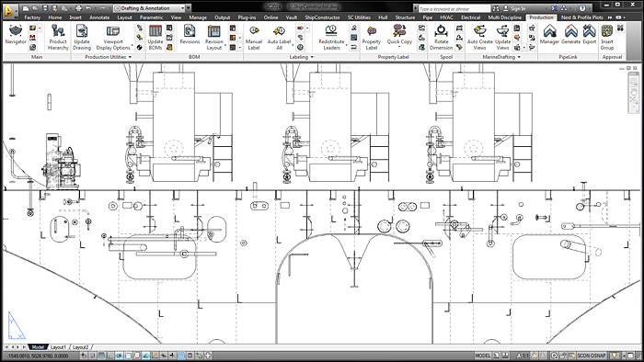Select the Rotate Dimension tool
This screenshot has height=362, width=644.
pos(441,37)
